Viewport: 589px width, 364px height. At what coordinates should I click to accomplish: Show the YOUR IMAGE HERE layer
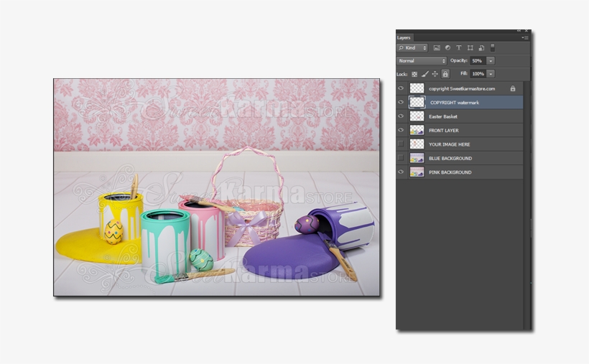[401, 144]
